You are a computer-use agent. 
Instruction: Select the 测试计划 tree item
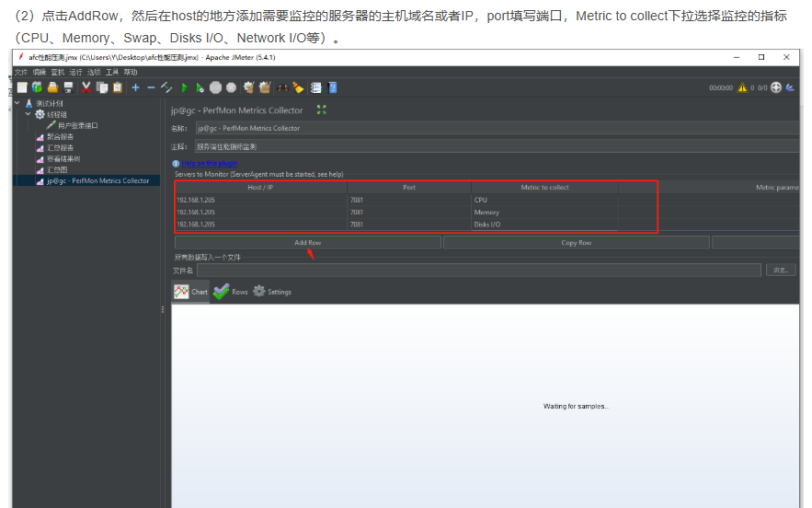click(49, 104)
